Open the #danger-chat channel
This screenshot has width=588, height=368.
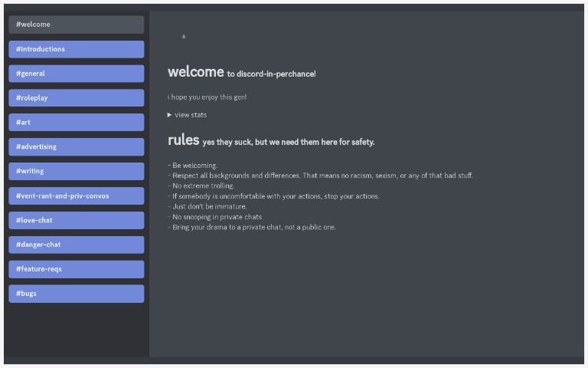[76, 245]
